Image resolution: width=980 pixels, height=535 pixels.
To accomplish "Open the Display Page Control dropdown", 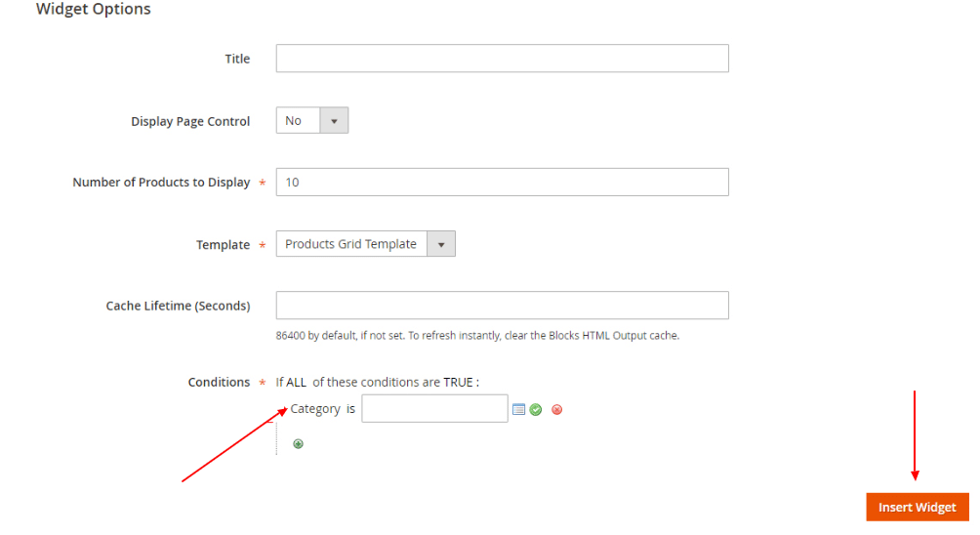I will (311, 121).
